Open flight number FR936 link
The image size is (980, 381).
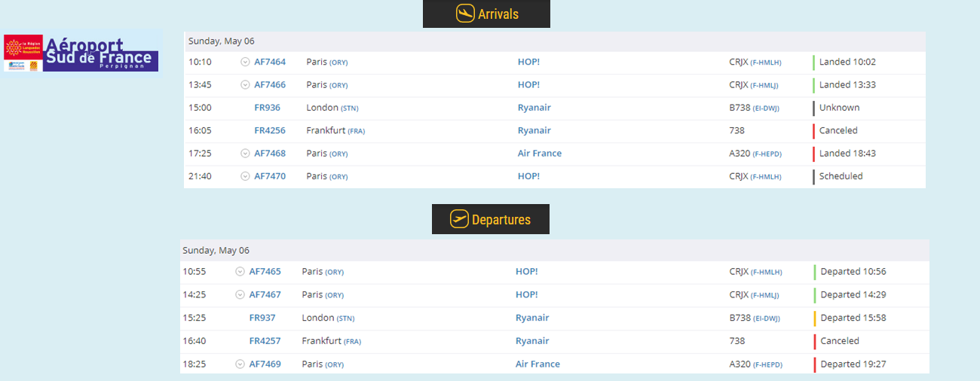pyautogui.click(x=267, y=108)
